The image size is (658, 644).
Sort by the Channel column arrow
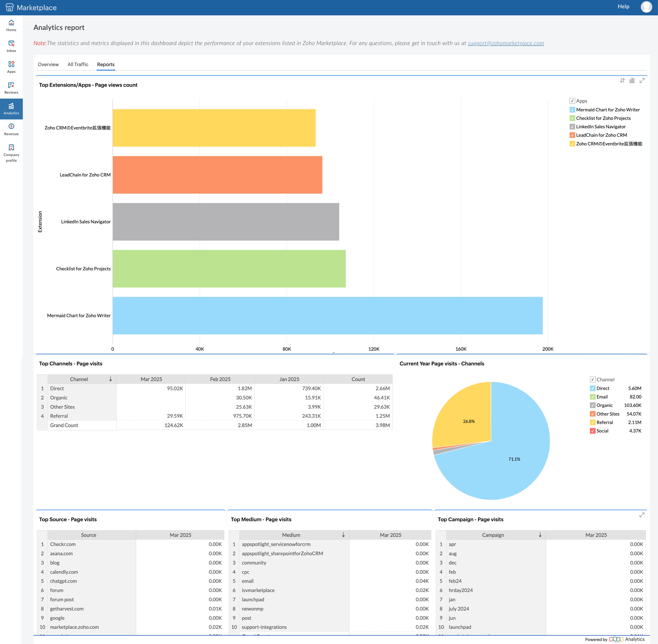[110, 379]
